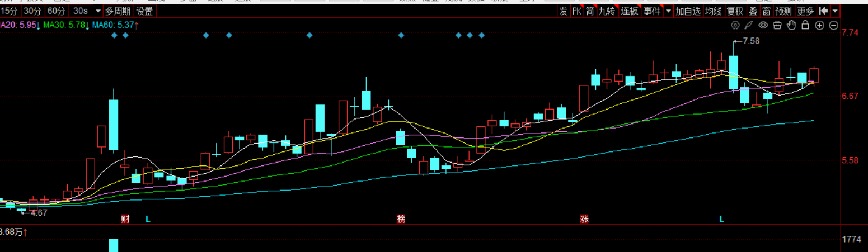Open the 更多 more menu
Viewport: 868px width, 252px height.
806,11
